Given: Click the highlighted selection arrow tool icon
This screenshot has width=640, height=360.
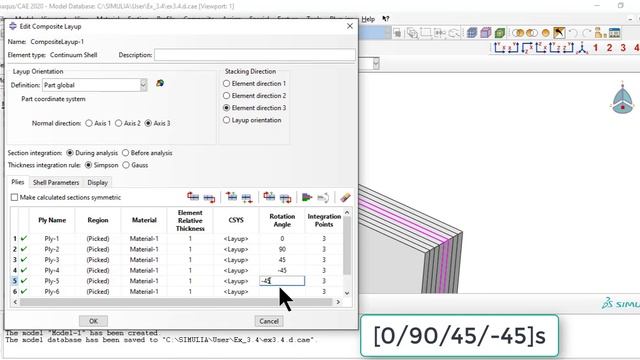Looking at the screenshot, I should (x=559, y=33).
